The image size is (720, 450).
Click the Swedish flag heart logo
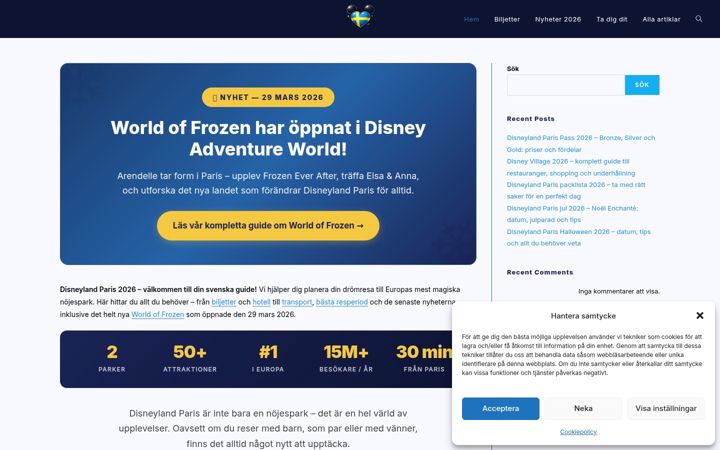click(x=360, y=17)
